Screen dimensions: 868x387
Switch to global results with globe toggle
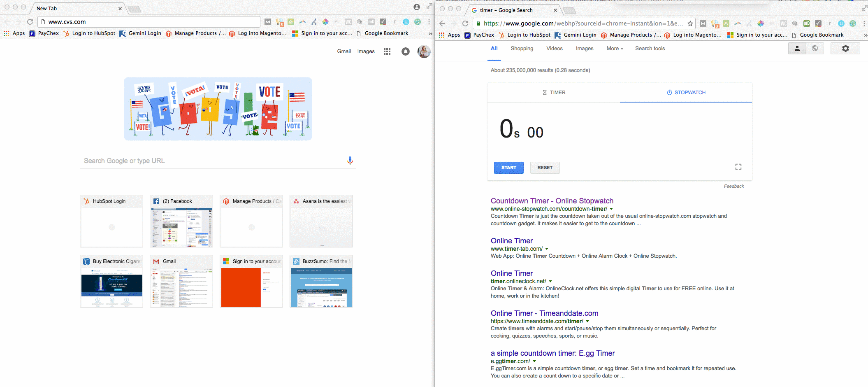click(x=815, y=49)
